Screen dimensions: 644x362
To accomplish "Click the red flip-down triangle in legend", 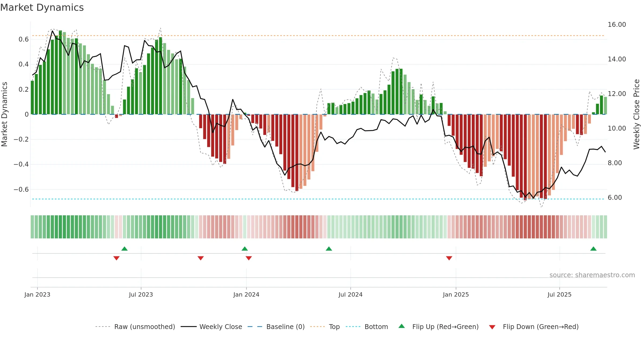I will tap(492, 327).
